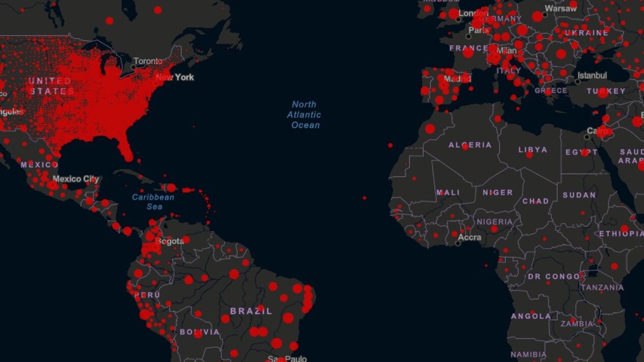Select the Angola country label
The image size is (644, 362).
[x=530, y=316]
